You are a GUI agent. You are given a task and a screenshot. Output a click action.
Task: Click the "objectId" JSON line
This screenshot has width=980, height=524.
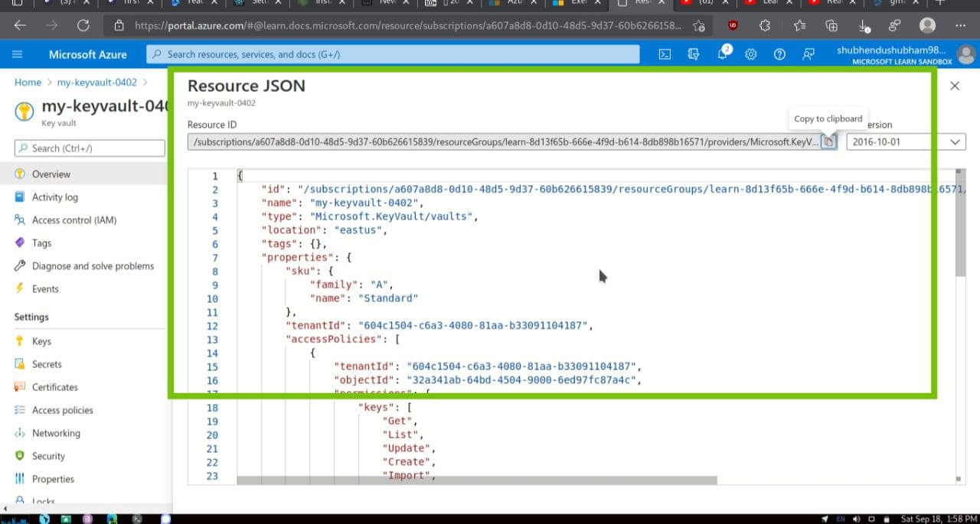pyautogui.click(x=487, y=380)
